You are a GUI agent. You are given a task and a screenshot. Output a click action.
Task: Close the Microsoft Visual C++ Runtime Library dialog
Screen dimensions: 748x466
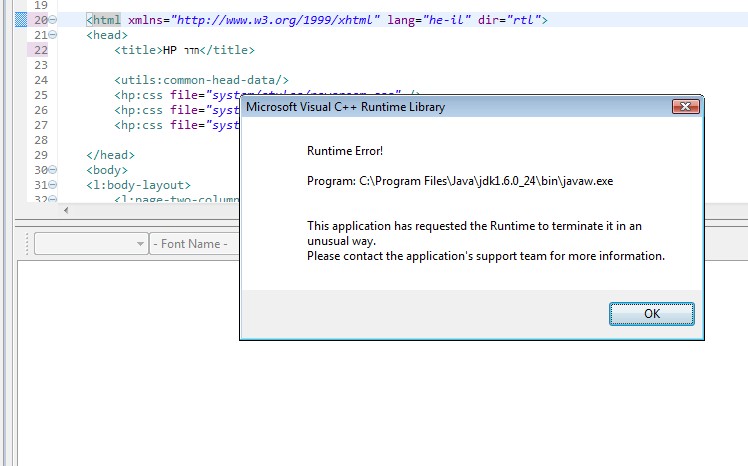point(686,106)
